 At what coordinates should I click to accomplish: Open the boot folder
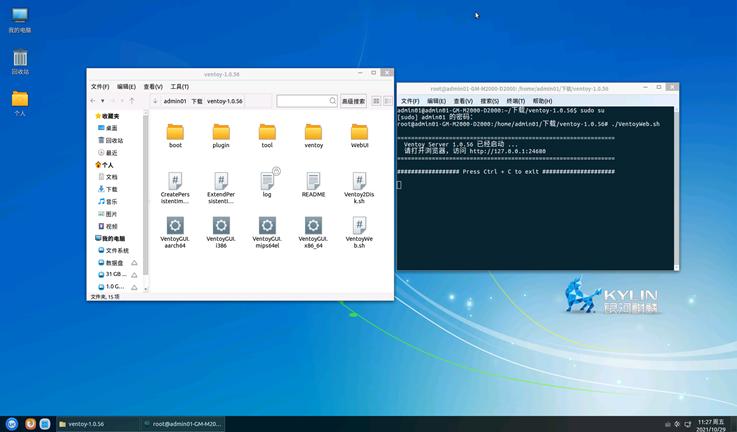coord(175,132)
